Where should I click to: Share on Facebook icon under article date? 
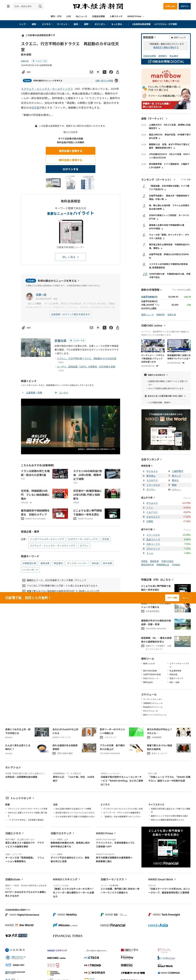click(111, 72)
